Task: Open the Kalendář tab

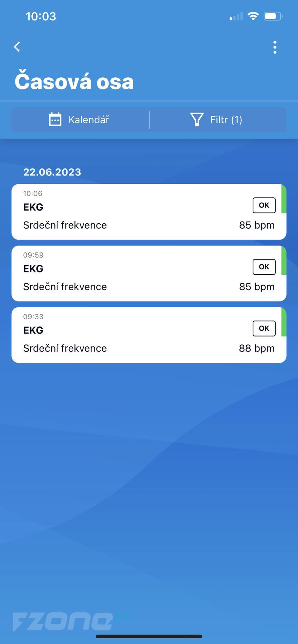Action: click(80, 120)
